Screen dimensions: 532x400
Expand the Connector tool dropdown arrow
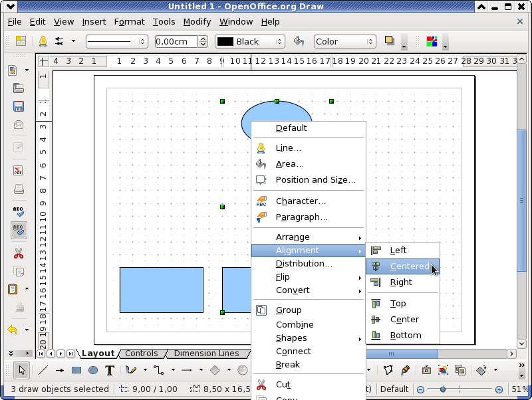[173, 370]
